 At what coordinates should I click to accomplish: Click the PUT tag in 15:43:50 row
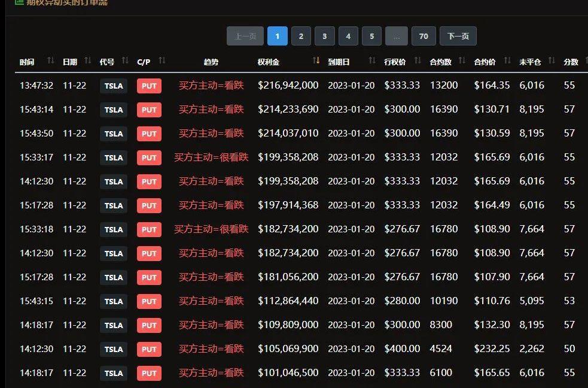pyautogui.click(x=149, y=134)
